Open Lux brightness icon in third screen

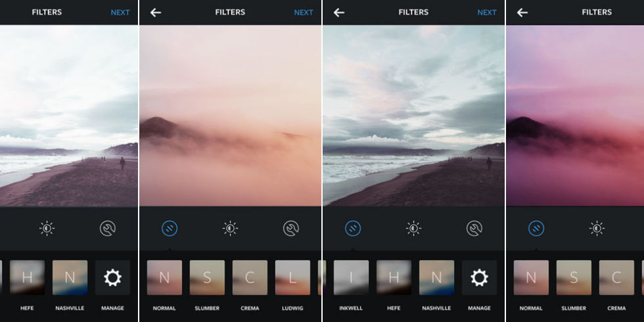pyautogui.click(x=413, y=229)
